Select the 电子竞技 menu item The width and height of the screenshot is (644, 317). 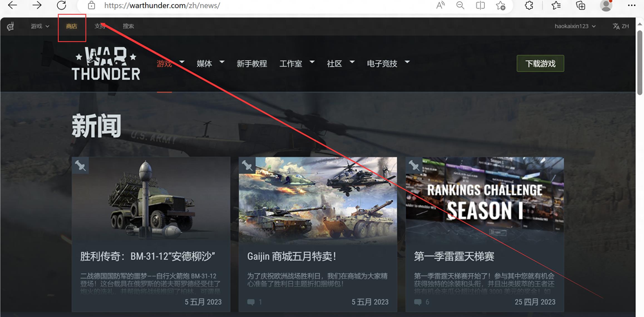click(x=382, y=64)
